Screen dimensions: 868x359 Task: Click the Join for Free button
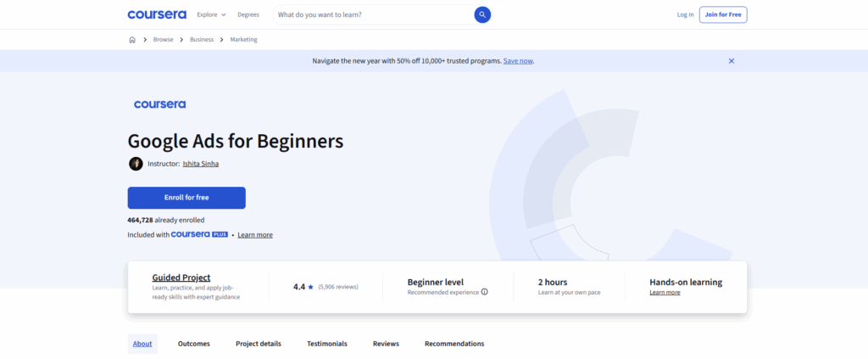coord(723,15)
